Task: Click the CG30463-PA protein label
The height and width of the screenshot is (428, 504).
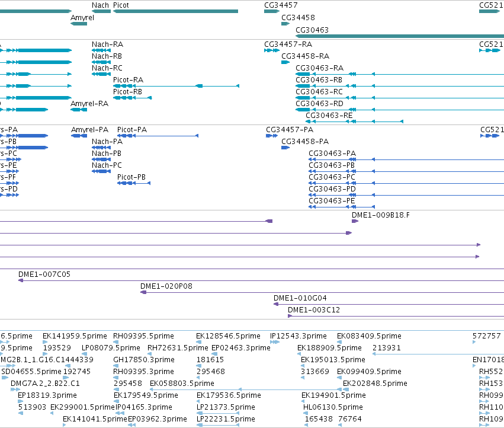Action: point(332,153)
